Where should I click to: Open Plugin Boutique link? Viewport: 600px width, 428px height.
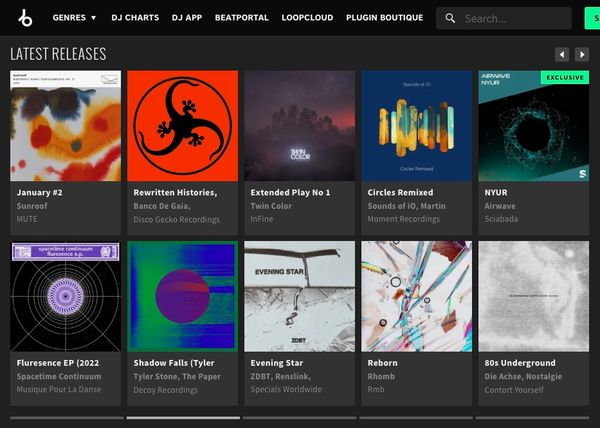(x=385, y=18)
